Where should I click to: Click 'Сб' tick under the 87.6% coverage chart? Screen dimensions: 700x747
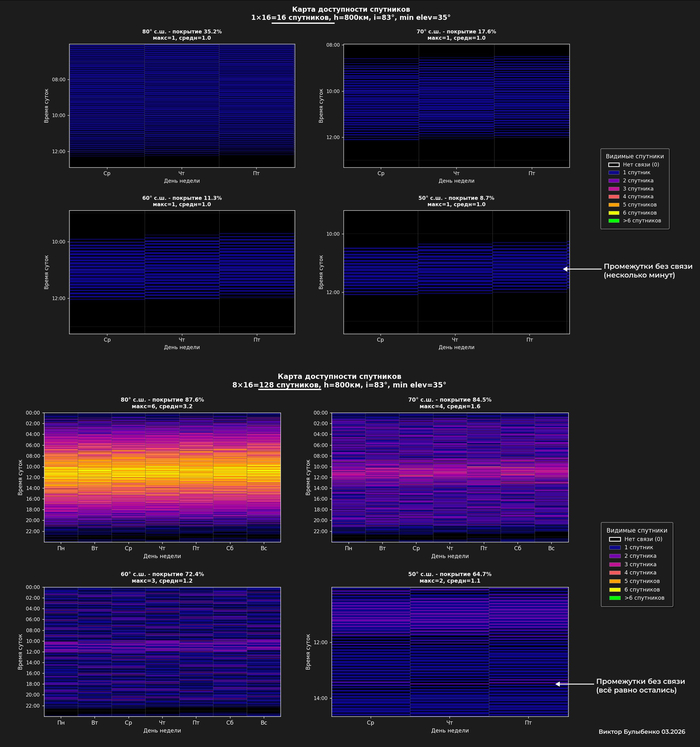click(x=230, y=548)
